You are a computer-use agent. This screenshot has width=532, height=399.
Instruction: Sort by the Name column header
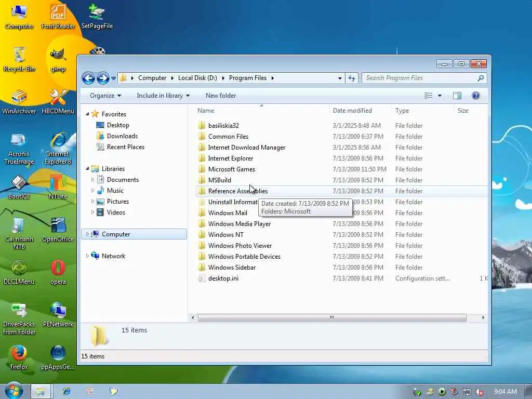point(262,111)
